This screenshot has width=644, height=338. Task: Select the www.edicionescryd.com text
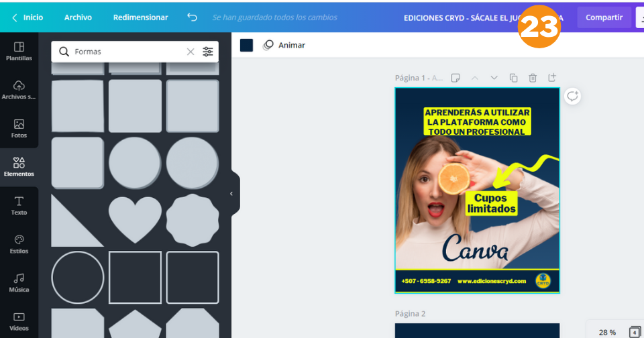click(492, 281)
